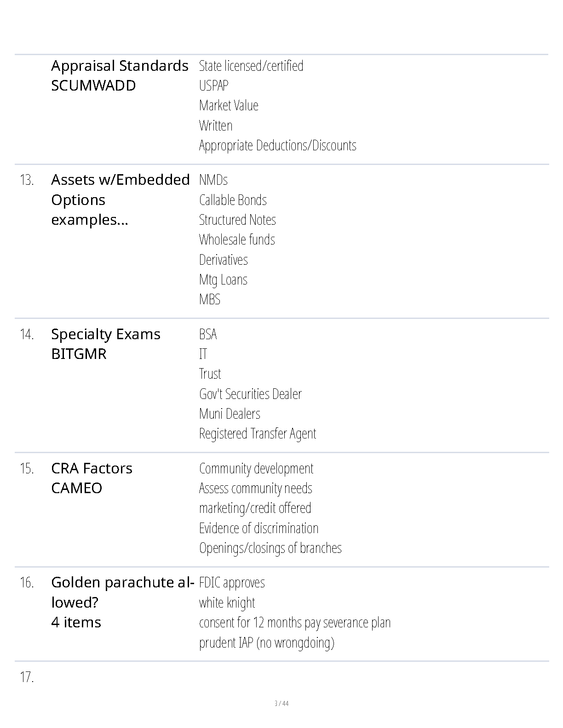Select Appropriate Deductions/Discounts line
The height and width of the screenshot is (728, 563).
[x=277, y=145]
